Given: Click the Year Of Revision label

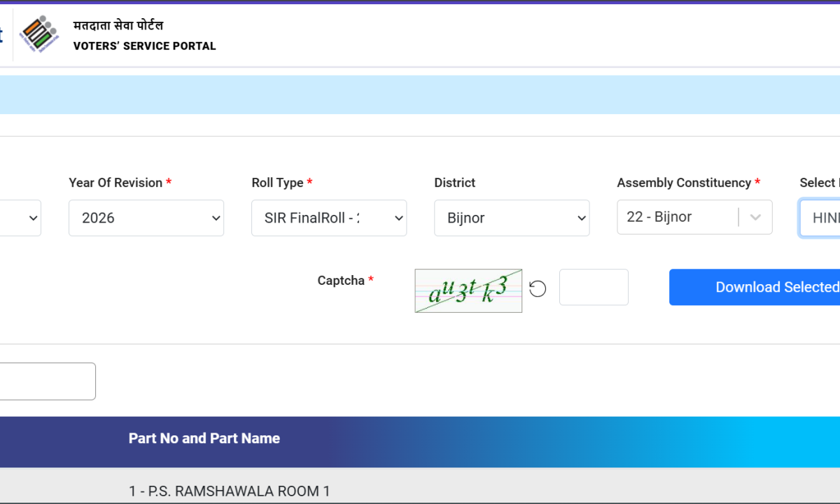Looking at the screenshot, I should click(115, 183).
